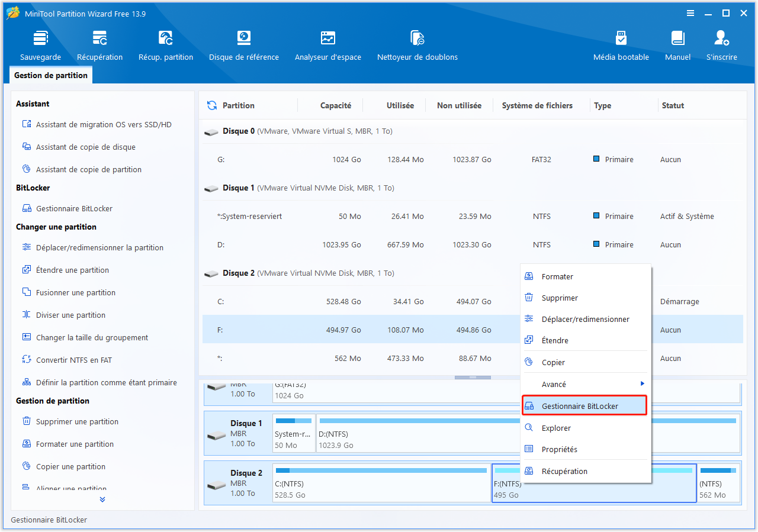
Task: Sort by Système de fichiers column
Action: click(x=537, y=105)
